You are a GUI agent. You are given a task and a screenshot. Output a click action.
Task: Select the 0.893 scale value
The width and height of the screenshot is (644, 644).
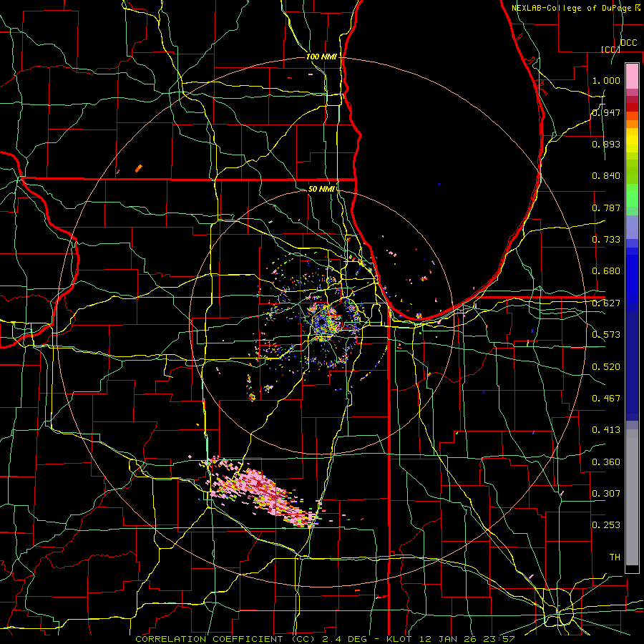pyautogui.click(x=606, y=144)
